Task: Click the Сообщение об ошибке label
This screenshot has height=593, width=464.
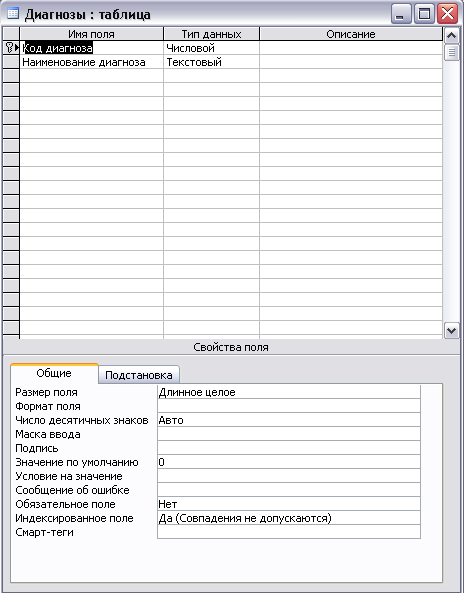Action: [73, 490]
